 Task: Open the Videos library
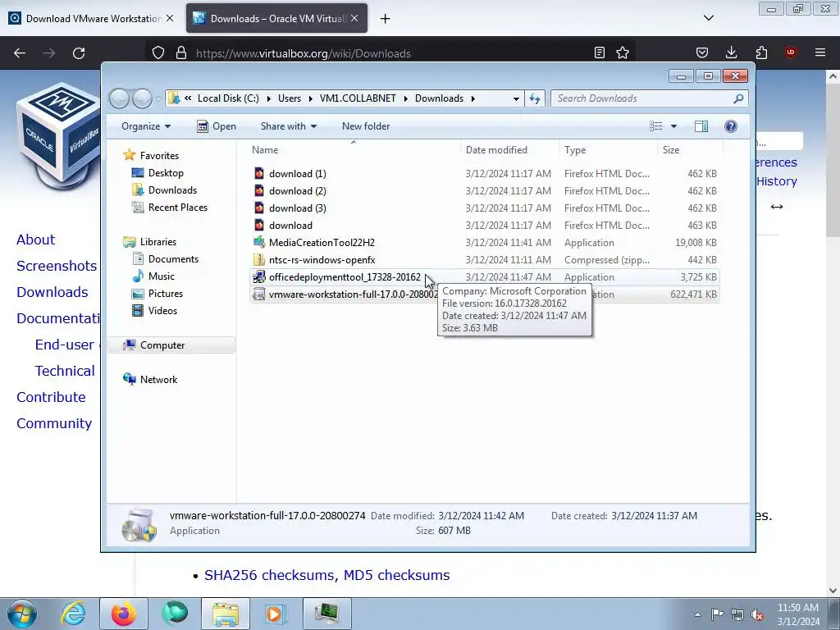tap(162, 311)
